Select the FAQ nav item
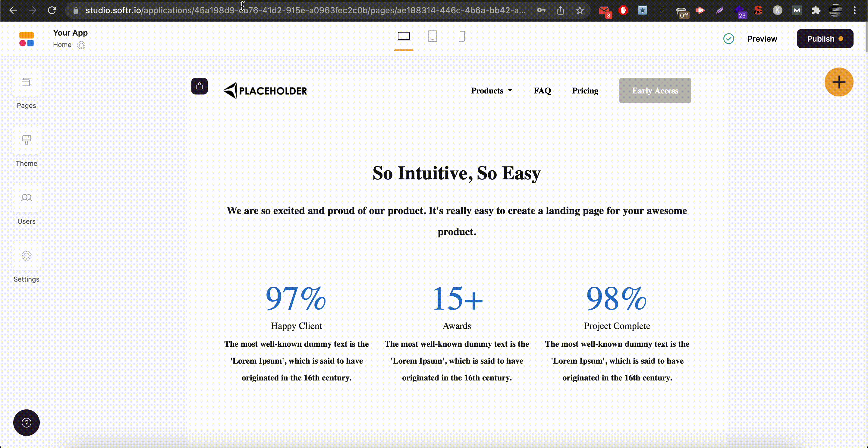 tap(542, 91)
